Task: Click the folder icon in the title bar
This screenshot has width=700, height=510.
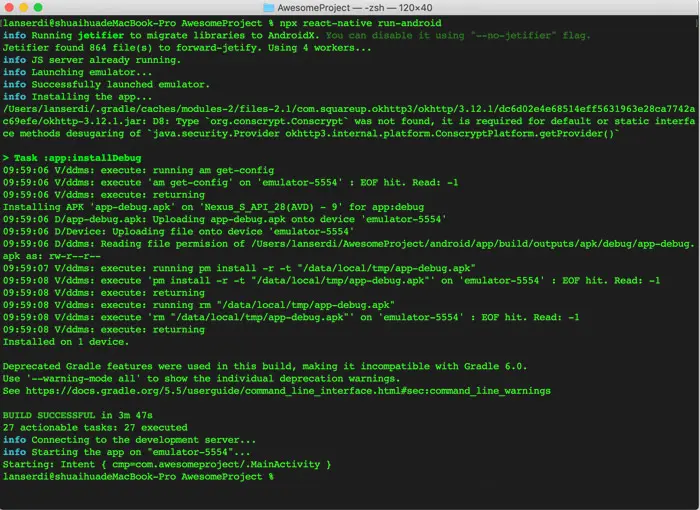Action: [x=268, y=8]
